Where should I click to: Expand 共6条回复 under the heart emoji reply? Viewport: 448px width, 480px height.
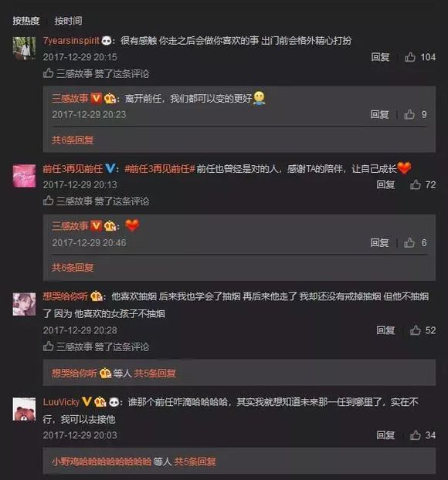click(73, 268)
